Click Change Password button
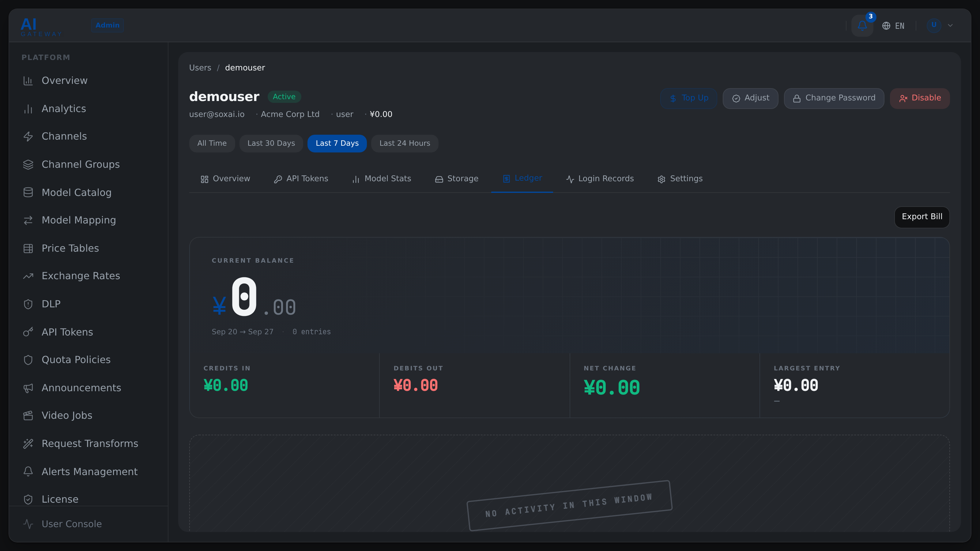The image size is (980, 551). (834, 99)
